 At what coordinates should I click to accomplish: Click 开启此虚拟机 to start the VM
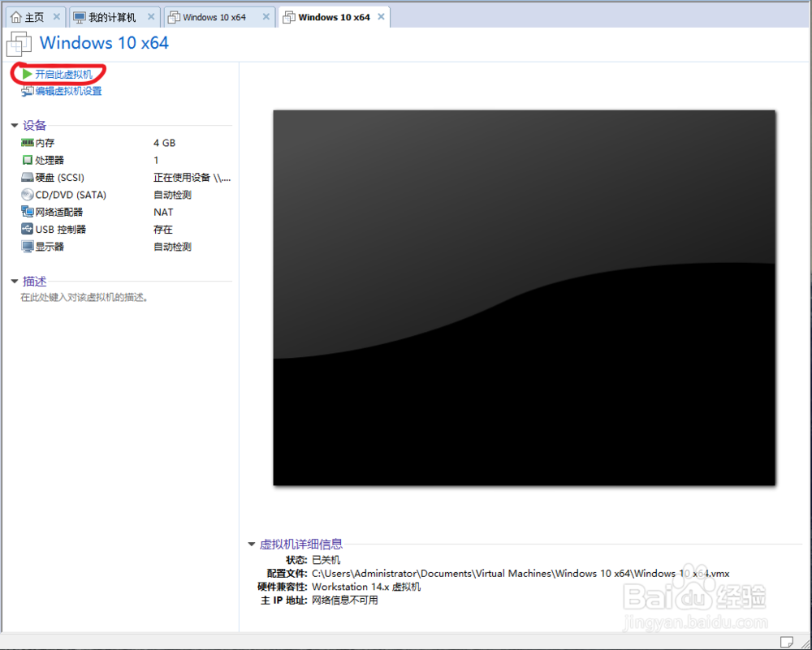(x=63, y=75)
